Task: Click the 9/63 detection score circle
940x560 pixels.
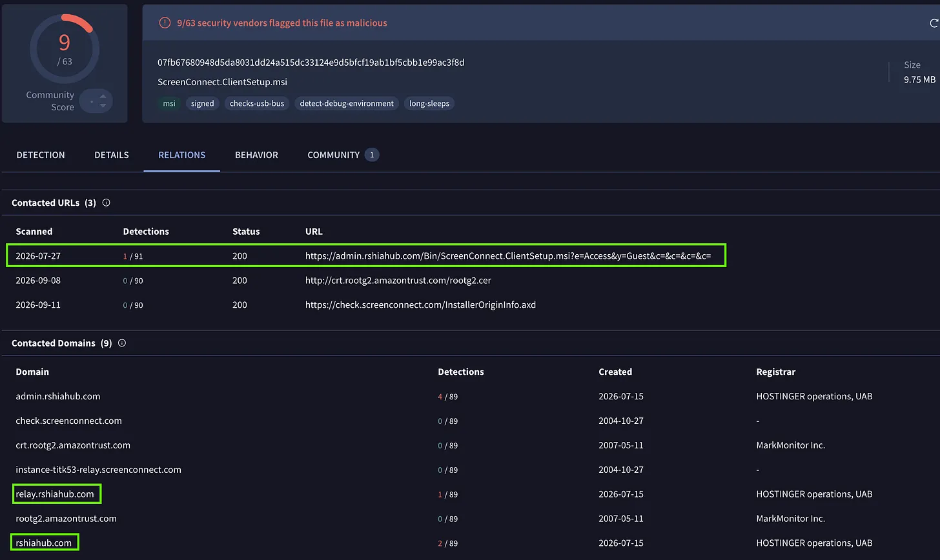Action: coord(65,49)
